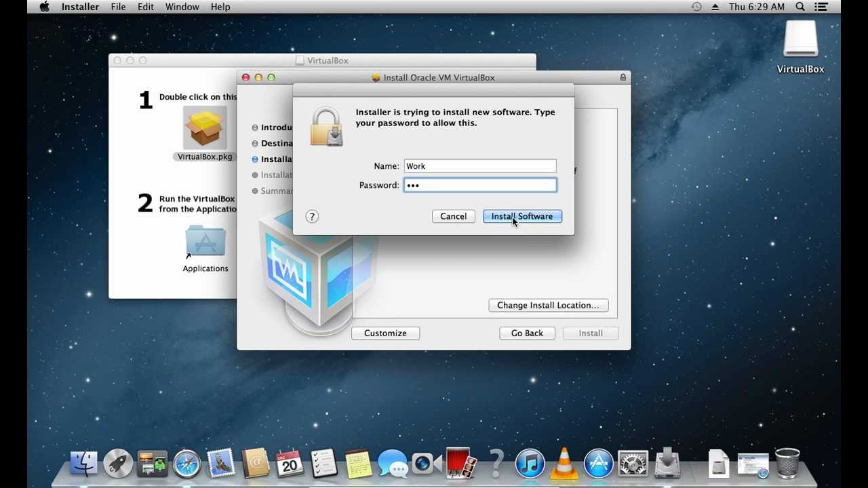Click the Password input field
The image size is (868, 488).
click(x=480, y=185)
